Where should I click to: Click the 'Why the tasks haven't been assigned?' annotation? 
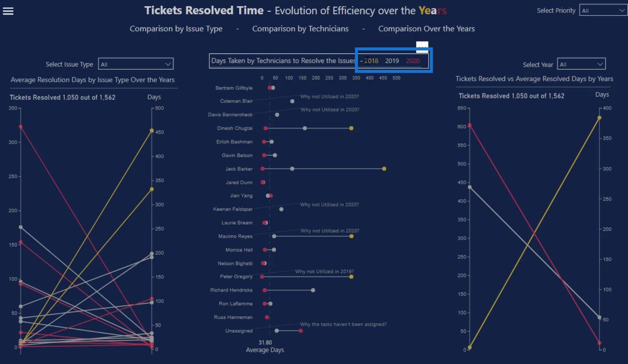click(343, 324)
